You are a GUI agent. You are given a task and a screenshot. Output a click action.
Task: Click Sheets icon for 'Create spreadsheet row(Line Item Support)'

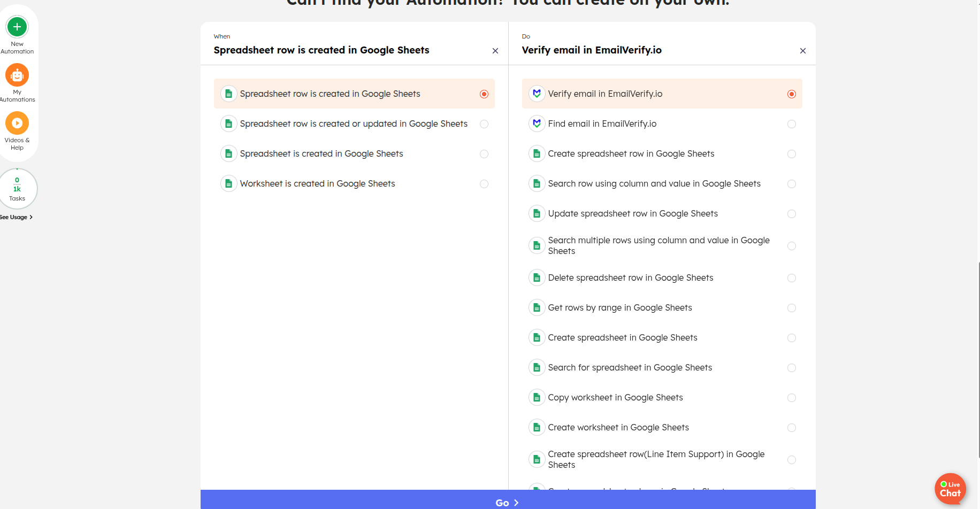coord(537,460)
